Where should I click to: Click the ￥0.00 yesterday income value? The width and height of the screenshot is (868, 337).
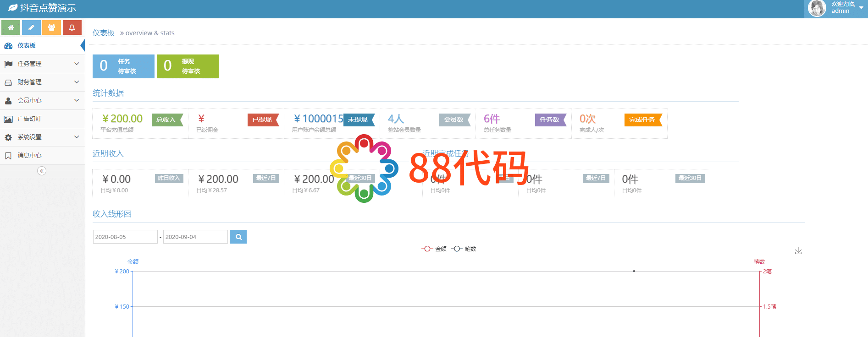116,179
